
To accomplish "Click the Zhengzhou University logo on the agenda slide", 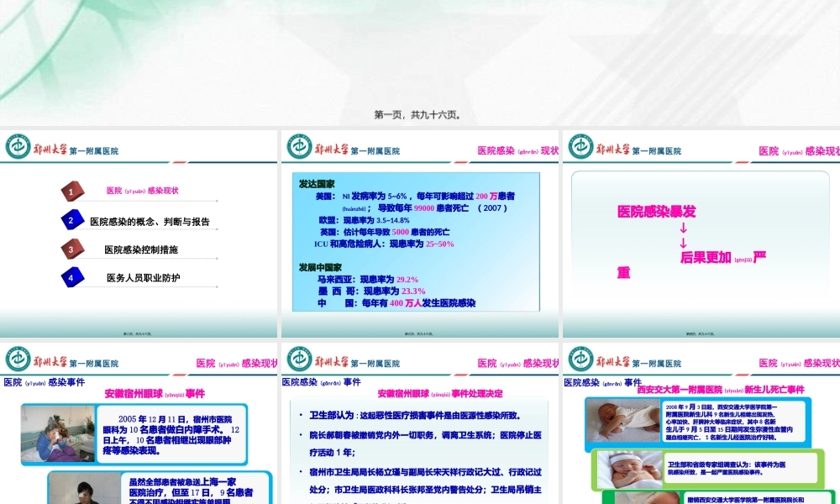I will click(x=17, y=144).
